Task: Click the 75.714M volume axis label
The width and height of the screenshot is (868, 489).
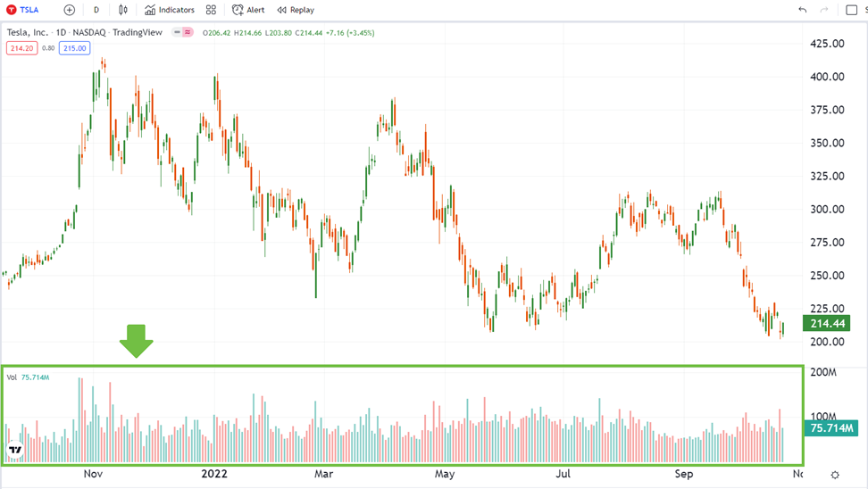Action: click(x=830, y=427)
